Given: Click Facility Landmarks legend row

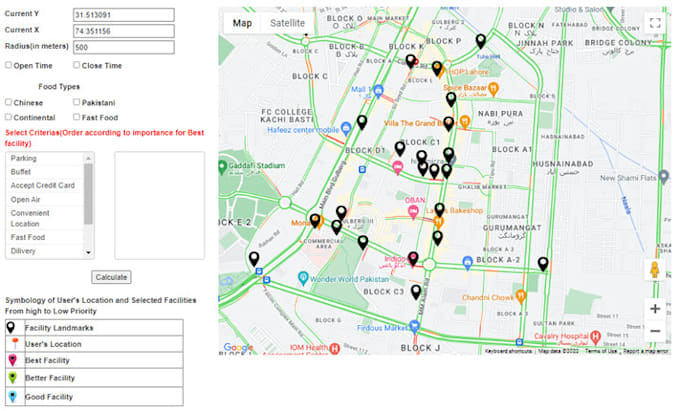Looking at the screenshot, I should pyautogui.click(x=94, y=327).
